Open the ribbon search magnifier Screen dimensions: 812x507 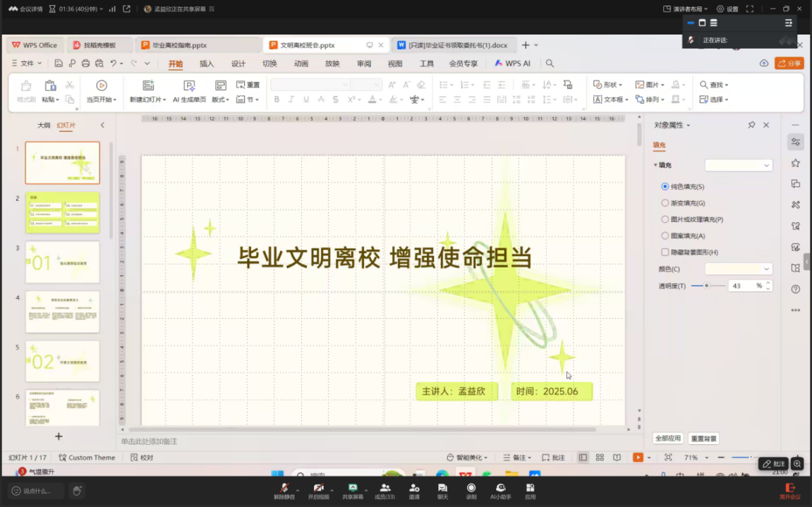550,63
